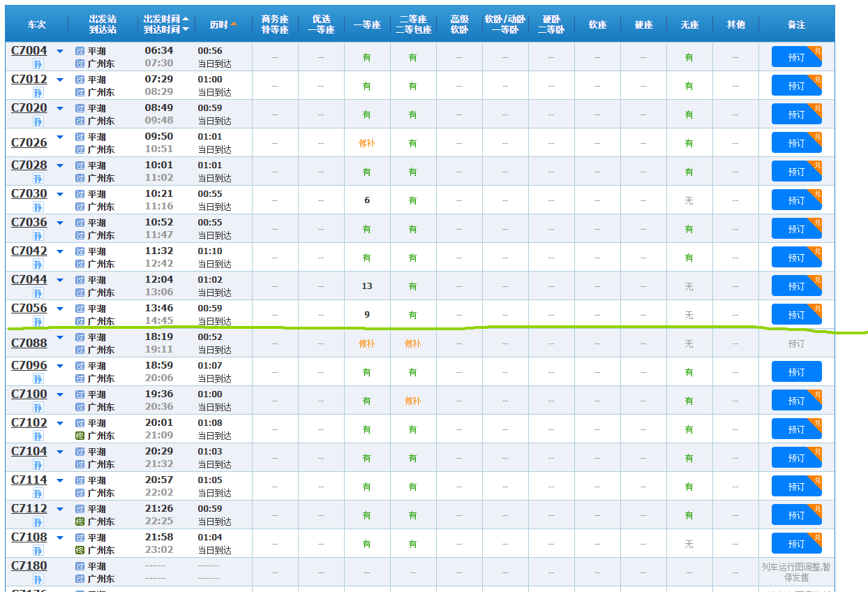Open train number link C7044
Image resolution: width=868 pixels, height=592 pixels.
tap(29, 279)
